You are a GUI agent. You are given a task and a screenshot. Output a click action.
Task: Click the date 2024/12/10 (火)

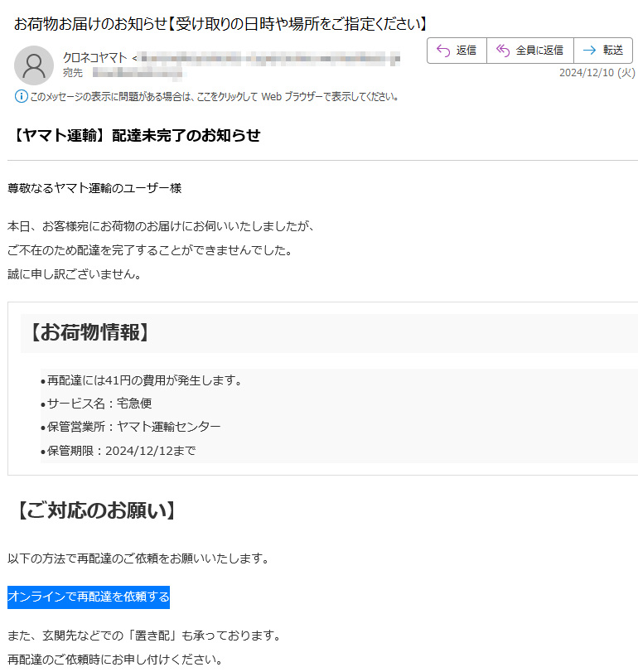pos(597,73)
